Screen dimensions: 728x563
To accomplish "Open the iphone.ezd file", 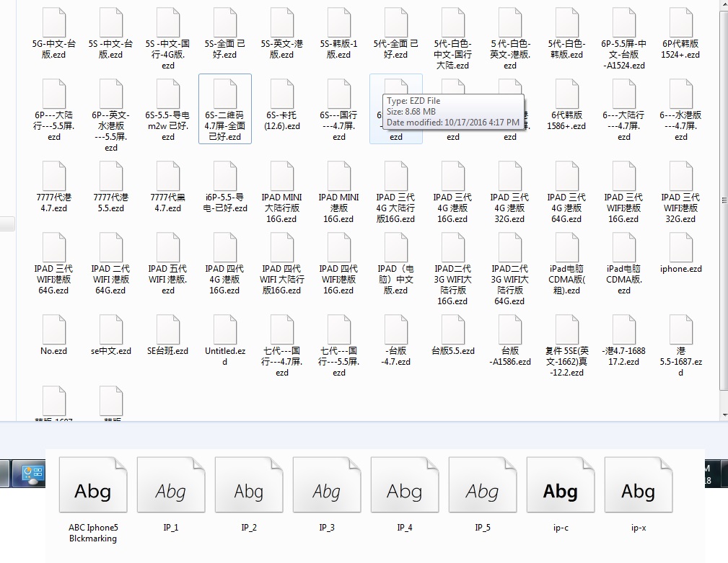I will (x=680, y=249).
